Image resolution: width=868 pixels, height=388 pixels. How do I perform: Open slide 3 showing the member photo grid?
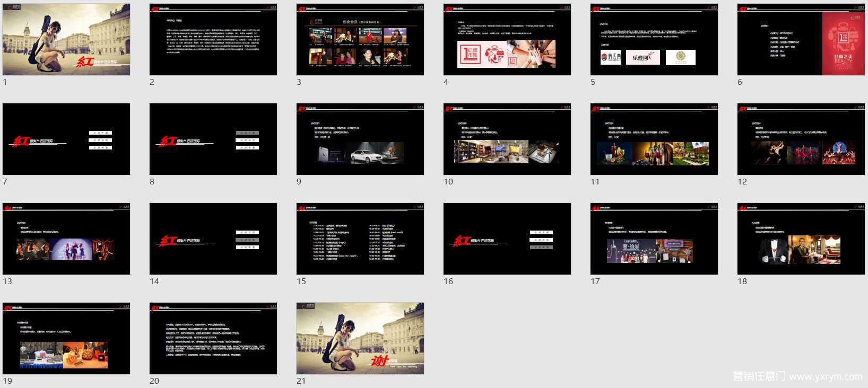pyautogui.click(x=360, y=40)
